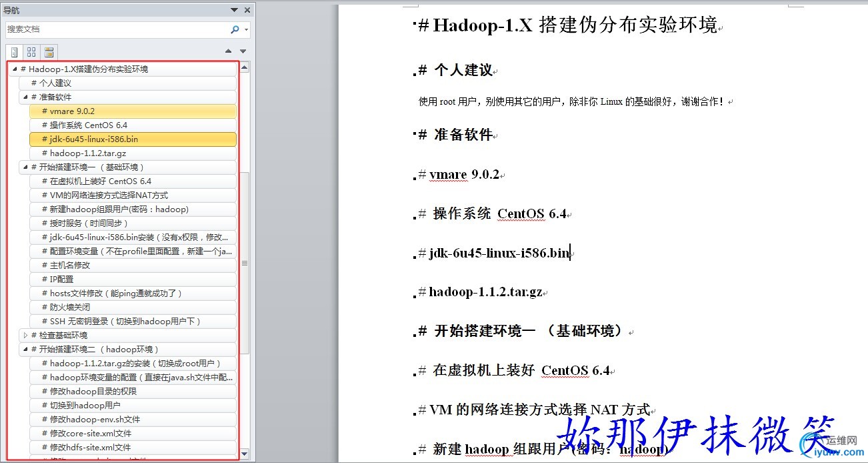Select 个人建议 heading in navigation pane
Image resolution: width=868 pixels, height=463 pixels.
(127, 83)
